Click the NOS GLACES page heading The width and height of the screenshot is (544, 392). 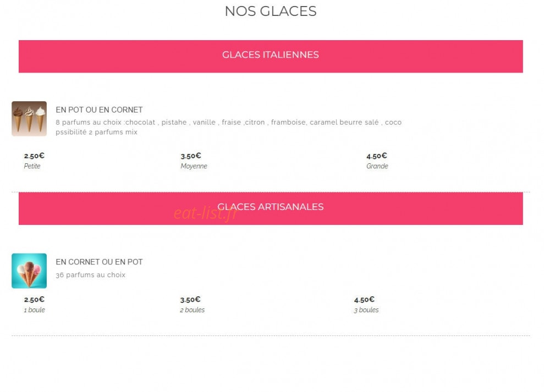coord(271,11)
